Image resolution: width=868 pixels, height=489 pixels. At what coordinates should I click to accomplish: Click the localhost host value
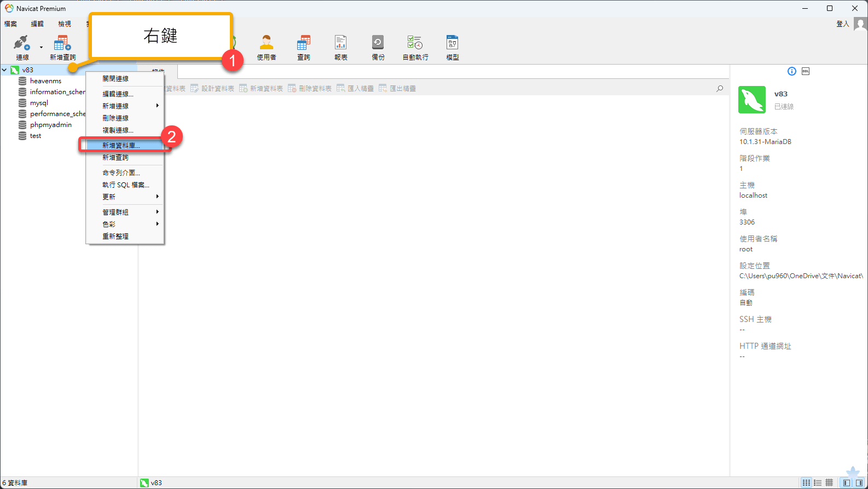[x=753, y=195]
